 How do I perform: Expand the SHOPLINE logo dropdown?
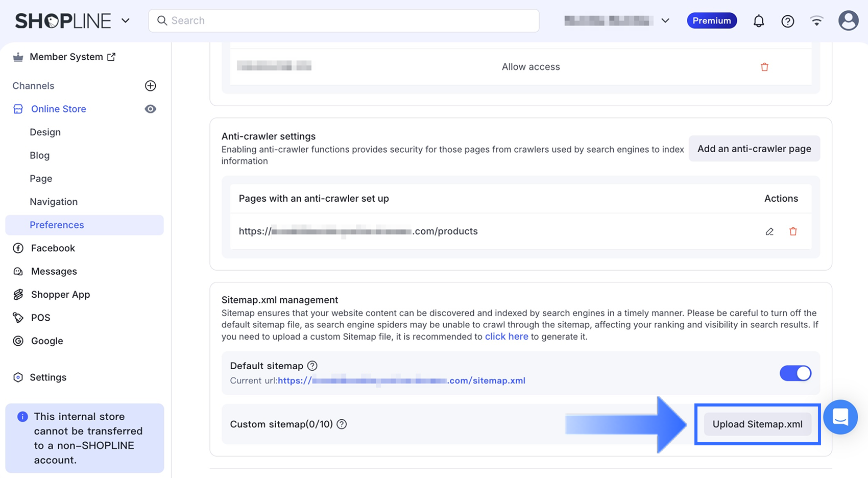126,21
